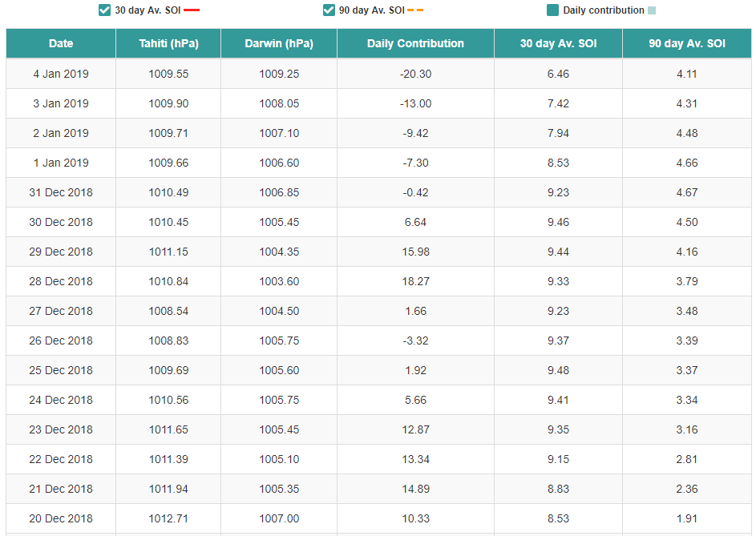This screenshot has height=536, width=756.
Task: Click the orange dashed 90 day legend line
Action: (x=415, y=10)
